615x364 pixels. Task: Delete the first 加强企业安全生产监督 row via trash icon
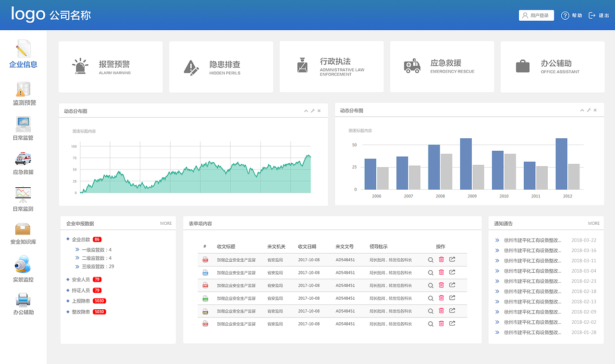(441, 259)
